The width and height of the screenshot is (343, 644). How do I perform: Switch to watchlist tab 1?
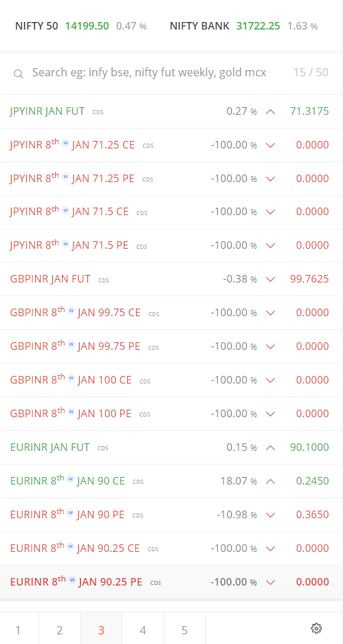[x=18, y=630]
